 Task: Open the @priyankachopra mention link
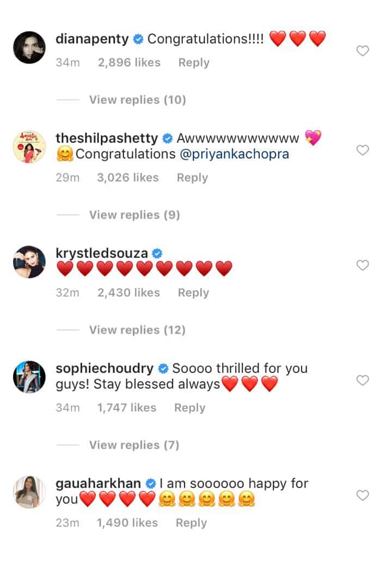235,154
